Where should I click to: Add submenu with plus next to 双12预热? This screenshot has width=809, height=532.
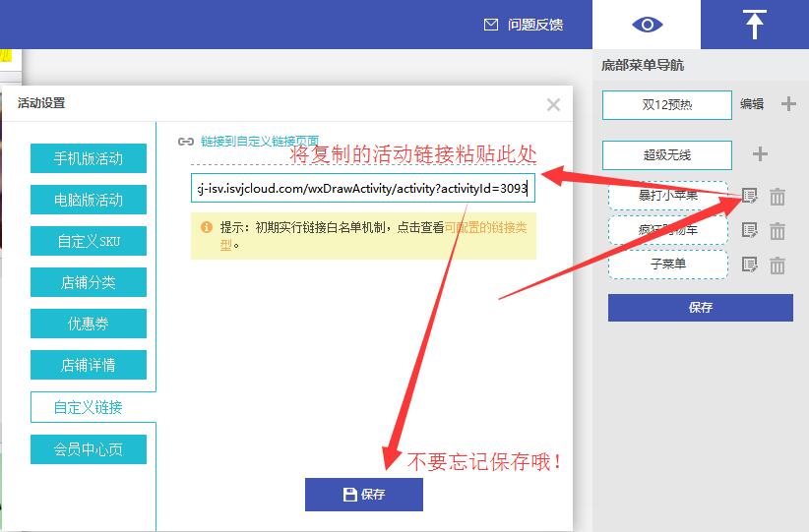(x=788, y=104)
